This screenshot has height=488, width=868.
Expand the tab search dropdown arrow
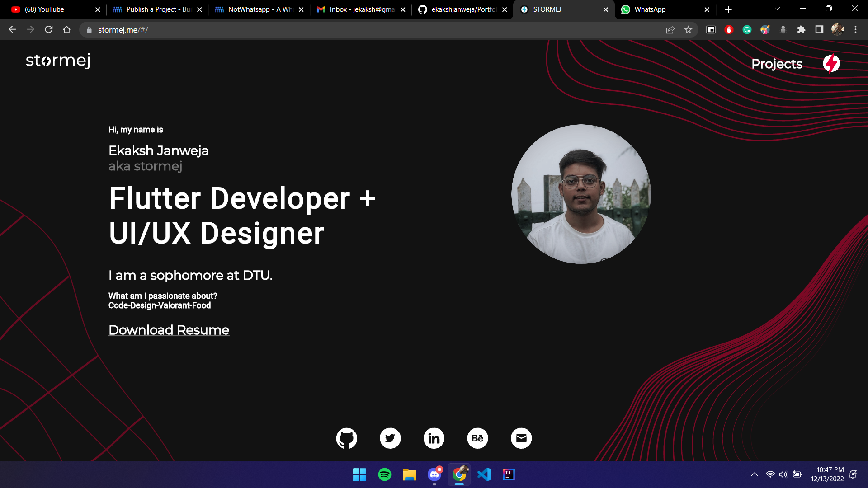click(x=777, y=9)
